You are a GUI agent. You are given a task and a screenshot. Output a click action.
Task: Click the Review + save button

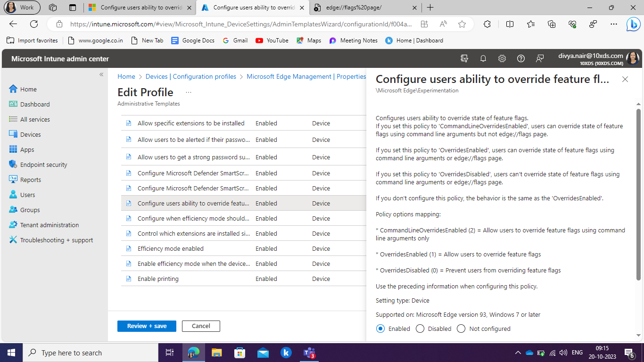pyautogui.click(x=147, y=326)
